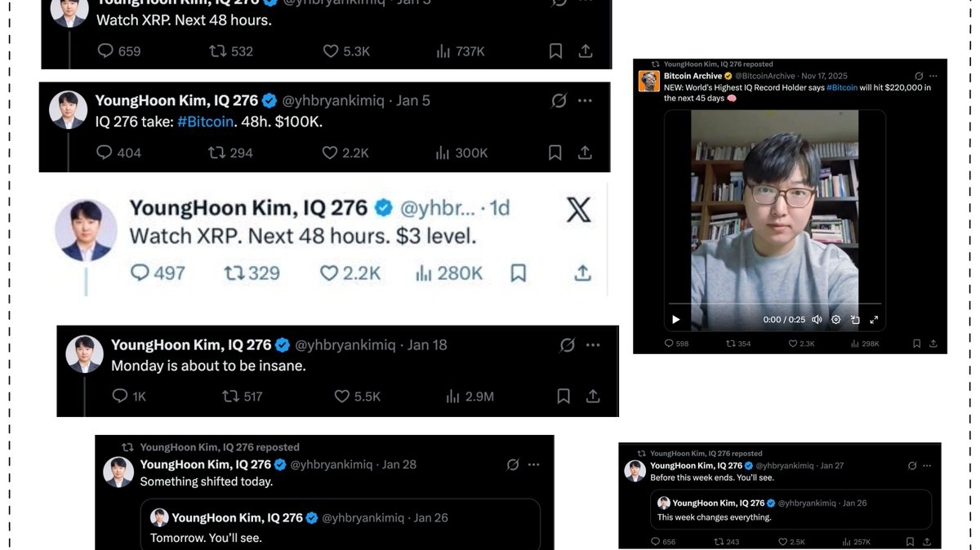This screenshot has height=550, width=980.
Task: Open the quoted 'Tomorrow. You'll see.' tweet
Action: click(x=341, y=524)
